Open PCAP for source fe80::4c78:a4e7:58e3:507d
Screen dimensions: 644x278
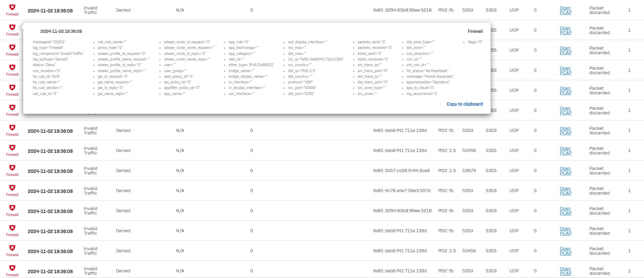click(565, 191)
